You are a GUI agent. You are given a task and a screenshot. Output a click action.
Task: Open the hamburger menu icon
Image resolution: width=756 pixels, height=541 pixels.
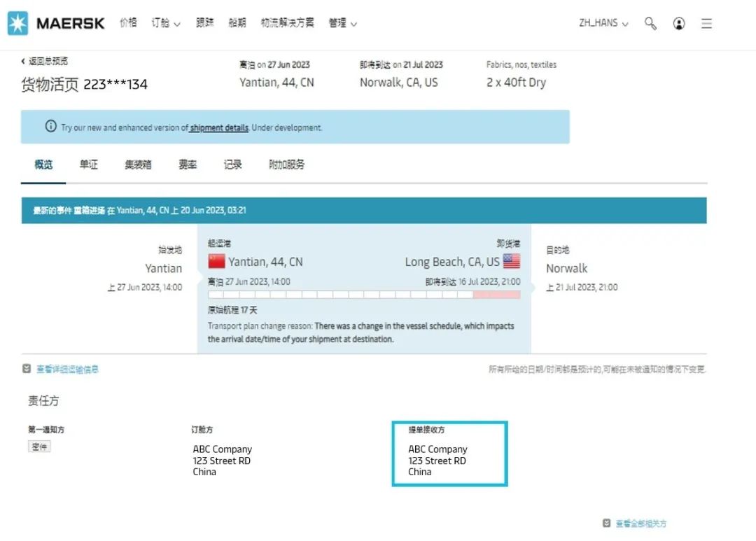(x=706, y=23)
